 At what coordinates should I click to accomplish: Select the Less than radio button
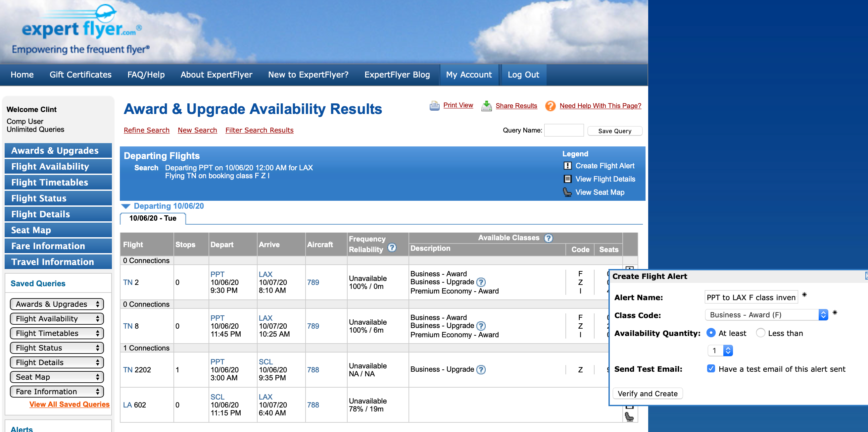[x=760, y=333]
